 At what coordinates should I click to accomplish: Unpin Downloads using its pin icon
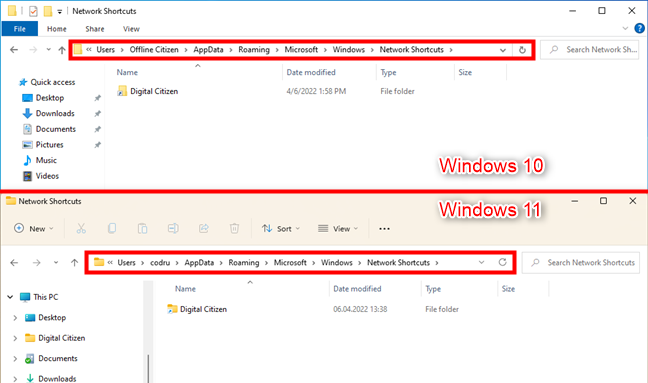point(97,114)
